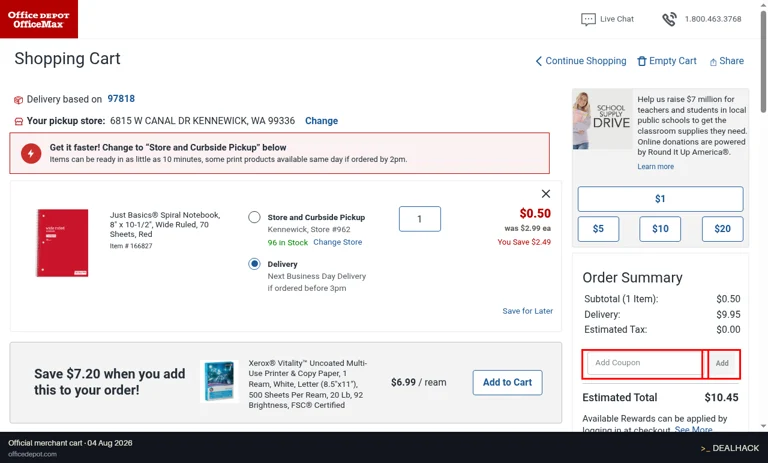Open Just Basics Spiral Notebook title

(x=165, y=225)
